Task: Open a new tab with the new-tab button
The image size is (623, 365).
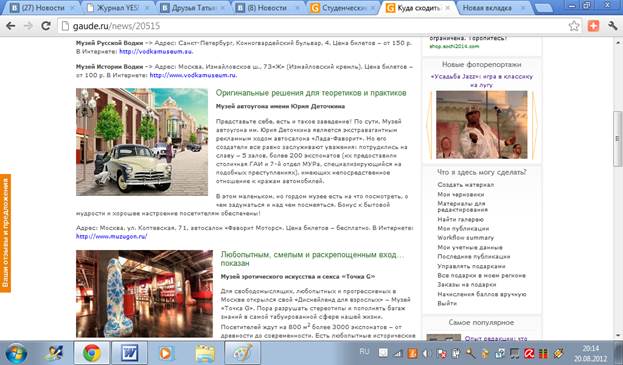Action: [x=543, y=8]
